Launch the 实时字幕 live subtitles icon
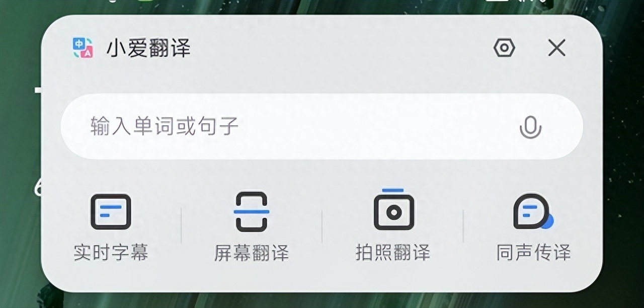Viewport: 644px width, 308px height. pyautogui.click(x=111, y=212)
